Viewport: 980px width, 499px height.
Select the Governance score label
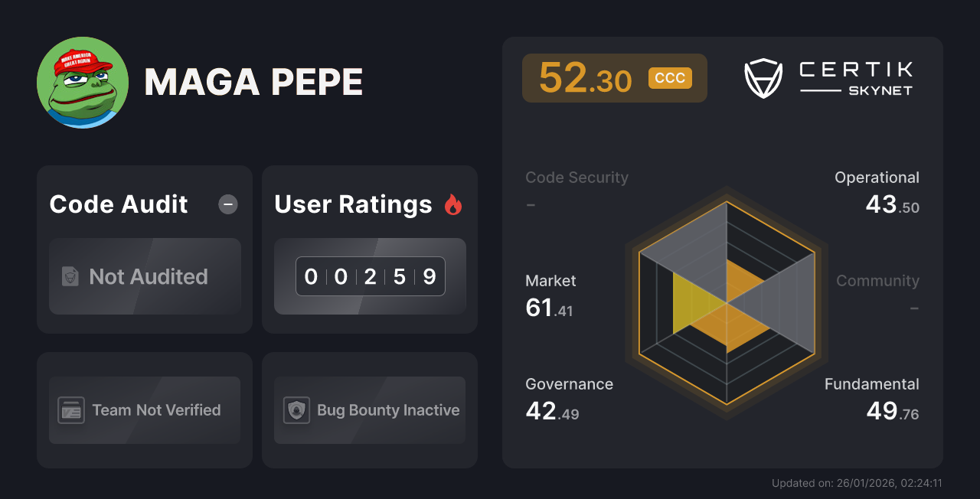coord(569,384)
